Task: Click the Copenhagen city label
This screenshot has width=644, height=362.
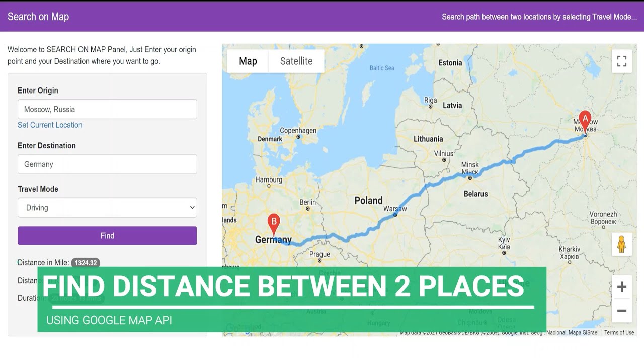Action: 298,130
